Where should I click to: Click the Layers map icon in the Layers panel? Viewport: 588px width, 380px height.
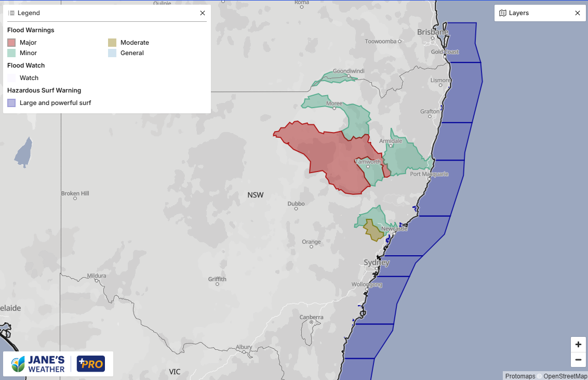502,13
